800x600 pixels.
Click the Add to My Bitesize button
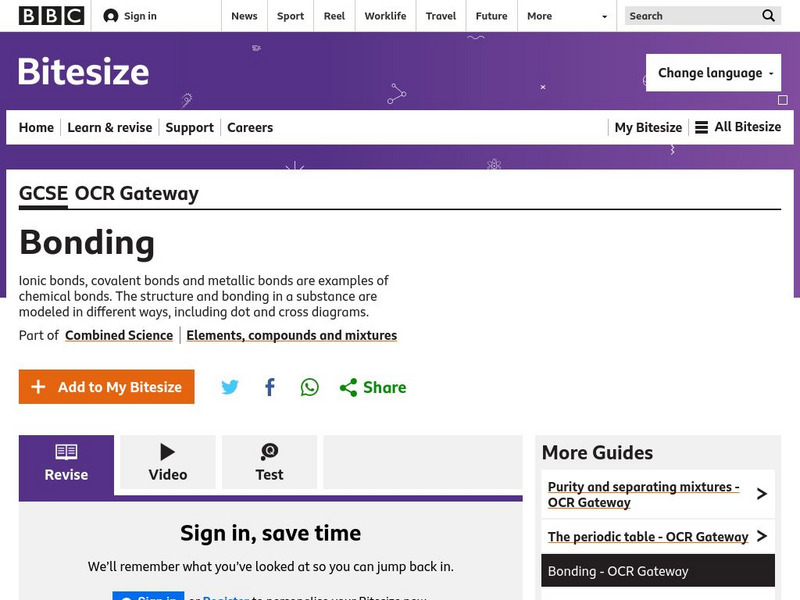[107, 387]
